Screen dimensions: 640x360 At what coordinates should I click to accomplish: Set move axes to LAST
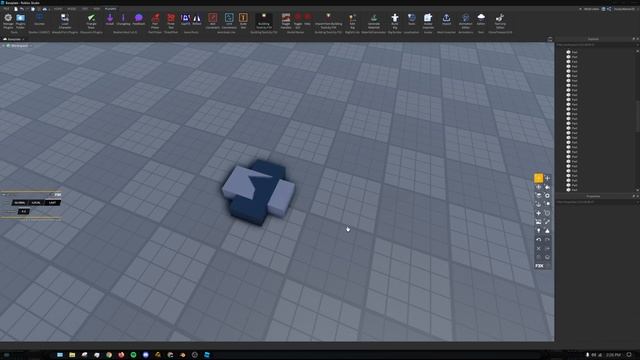52,202
